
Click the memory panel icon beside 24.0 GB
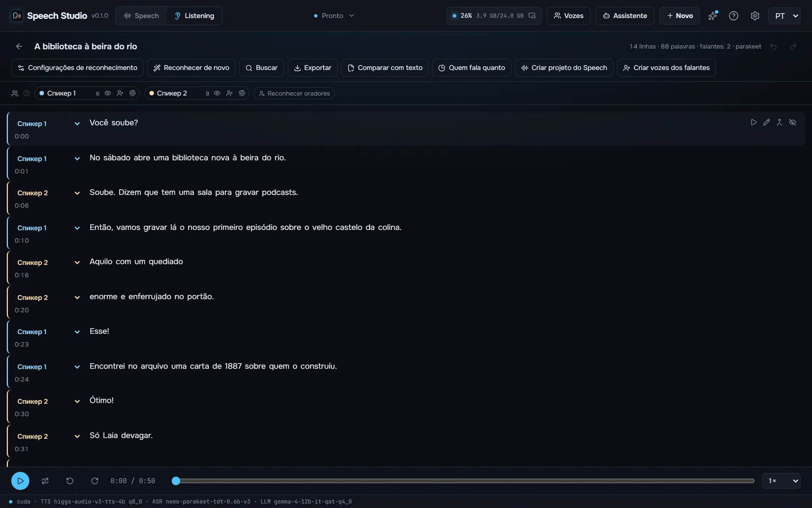(x=532, y=16)
